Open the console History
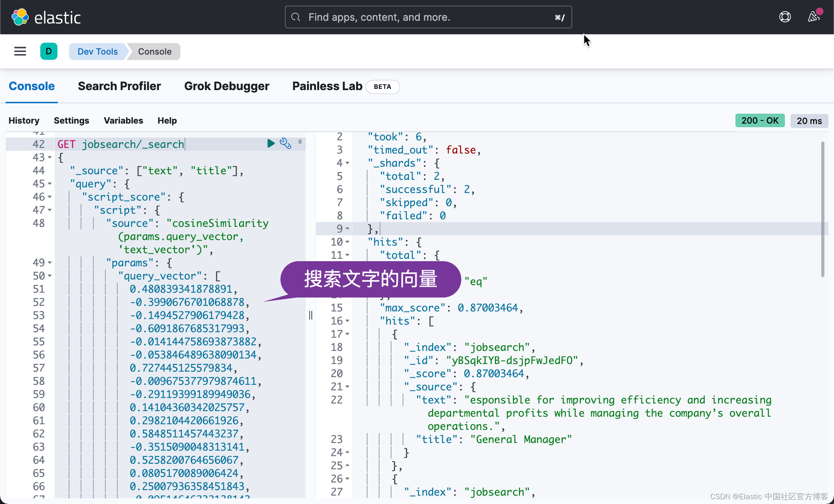 (24, 120)
